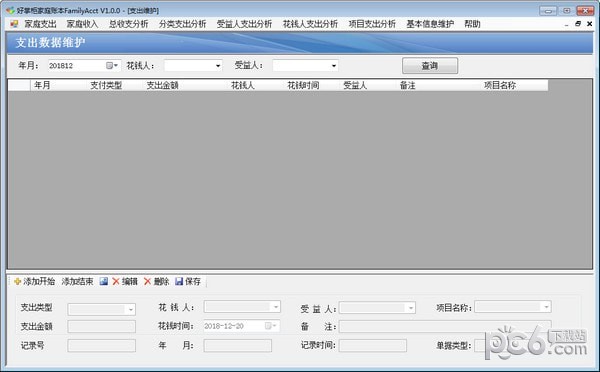
Task: Expand the 受 益 人 combo box in the form
Action: coord(411,308)
